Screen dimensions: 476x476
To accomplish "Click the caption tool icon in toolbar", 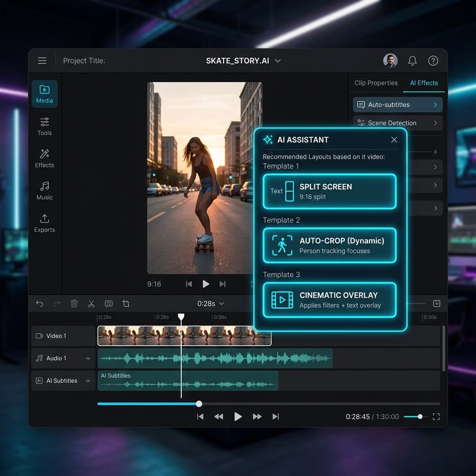I will (109, 304).
